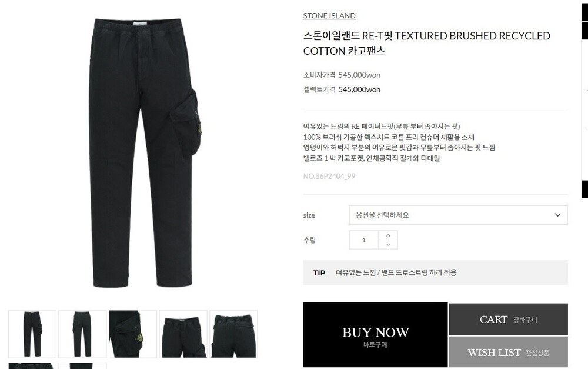Click the product title text
588x369 pixels.
(426, 43)
